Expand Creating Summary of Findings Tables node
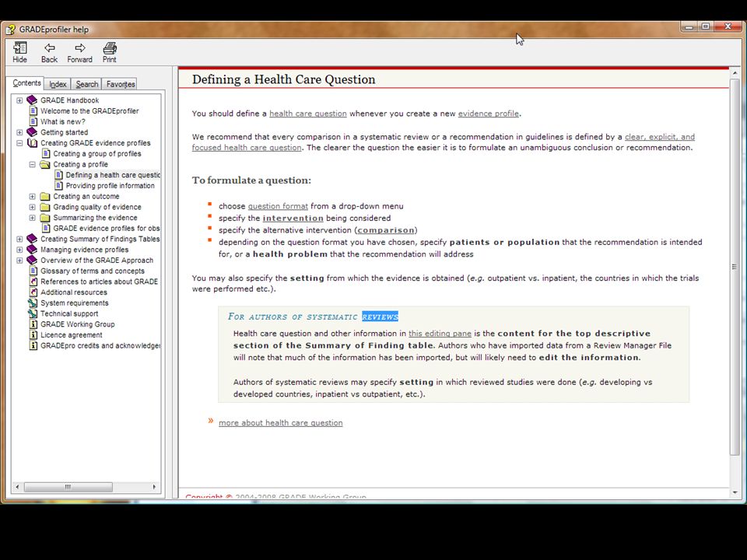Viewport: 747px width, 560px height. pyautogui.click(x=19, y=239)
